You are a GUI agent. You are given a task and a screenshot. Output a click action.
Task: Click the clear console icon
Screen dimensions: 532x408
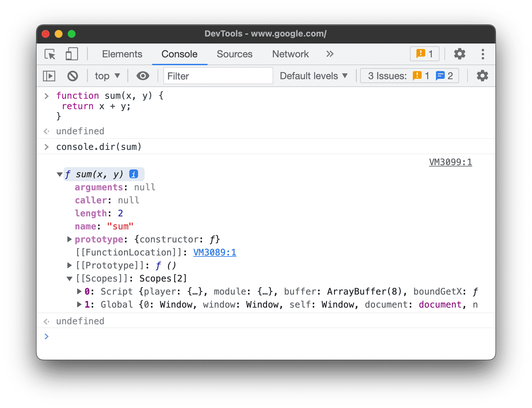(x=73, y=76)
